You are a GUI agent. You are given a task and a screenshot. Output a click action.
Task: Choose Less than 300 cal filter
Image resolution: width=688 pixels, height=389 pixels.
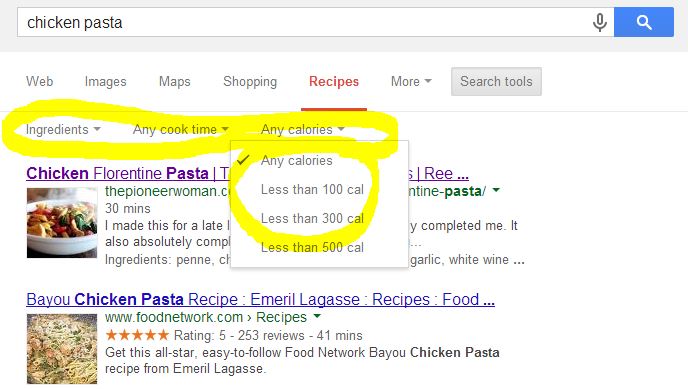(x=312, y=218)
